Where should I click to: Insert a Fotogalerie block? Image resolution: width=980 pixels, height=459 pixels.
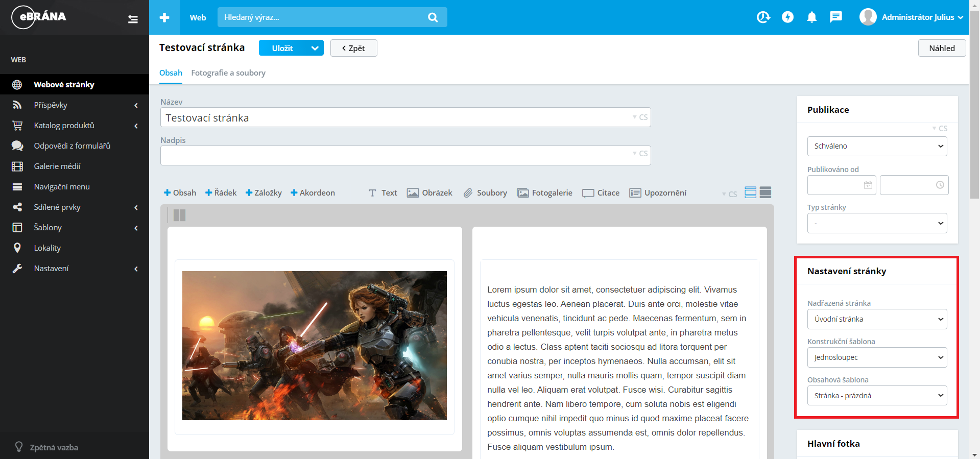point(544,193)
